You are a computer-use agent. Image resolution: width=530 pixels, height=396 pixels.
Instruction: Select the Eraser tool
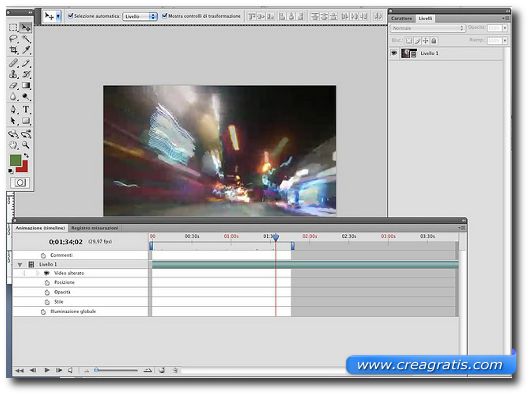[x=13, y=85]
